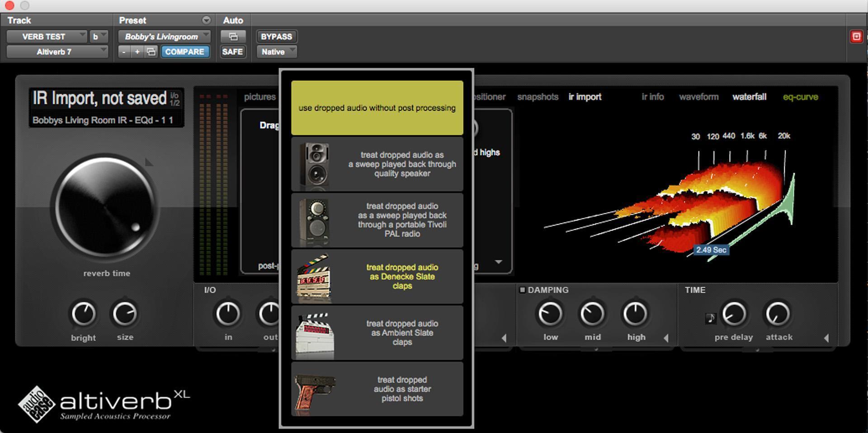Open the Altiverb 7 insert selector
Image resolution: width=868 pixels, height=433 pixels.
pos(57,52)
